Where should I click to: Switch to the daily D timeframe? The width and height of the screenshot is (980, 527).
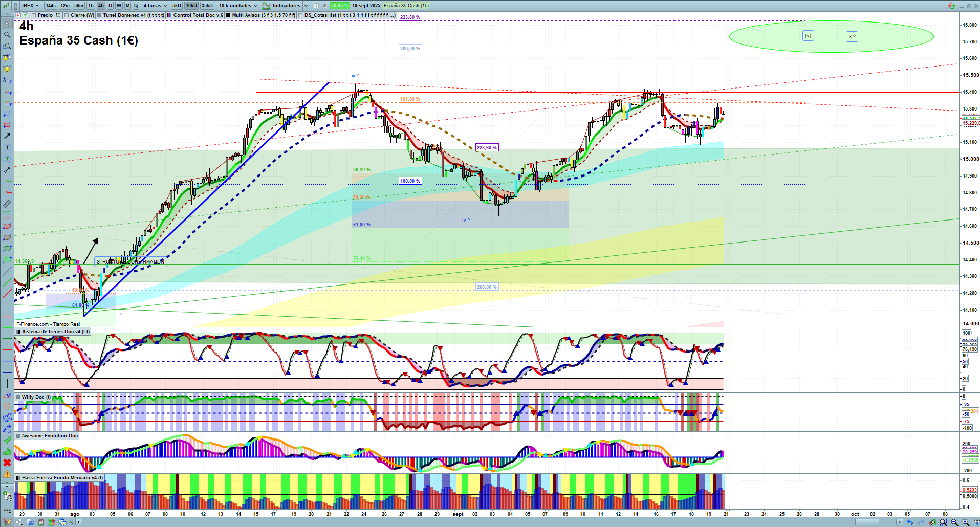[x=110, y=6]
